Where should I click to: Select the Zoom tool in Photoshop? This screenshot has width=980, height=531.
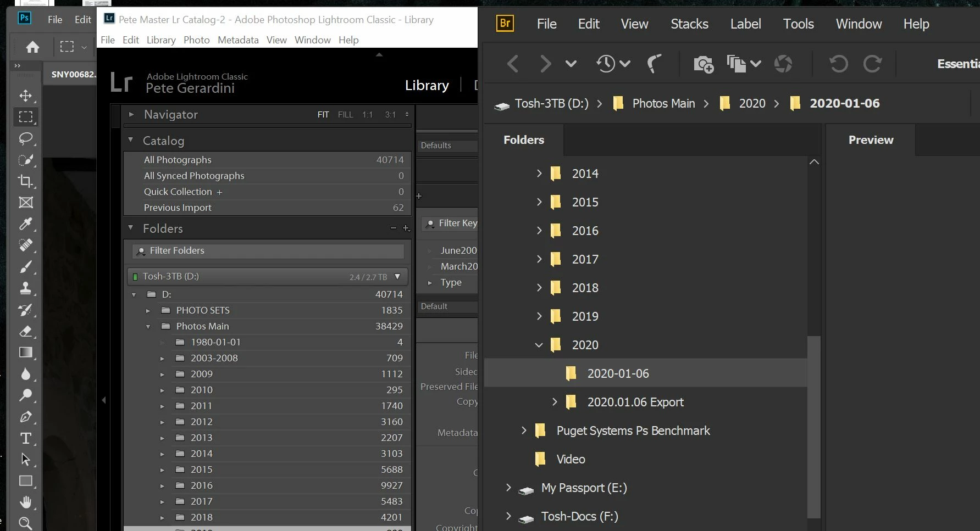pos(25,523)
